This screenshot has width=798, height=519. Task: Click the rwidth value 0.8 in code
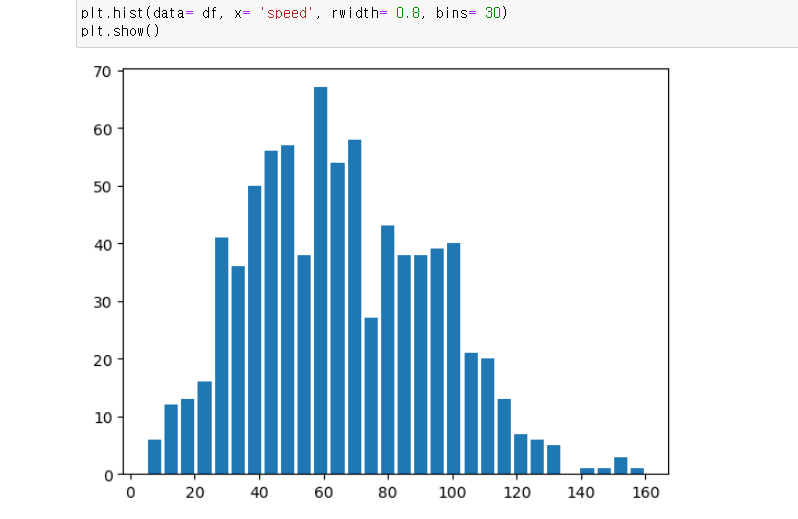click(408, 13)
